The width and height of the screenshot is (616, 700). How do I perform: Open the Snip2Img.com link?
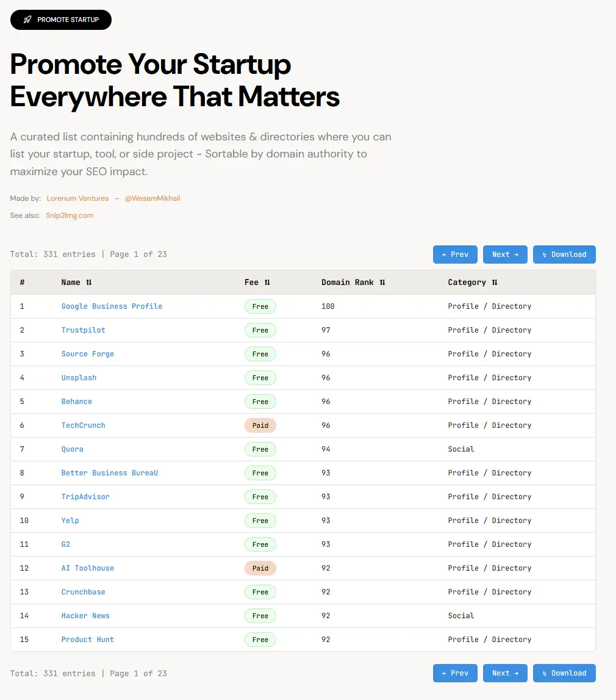(70, 215)
